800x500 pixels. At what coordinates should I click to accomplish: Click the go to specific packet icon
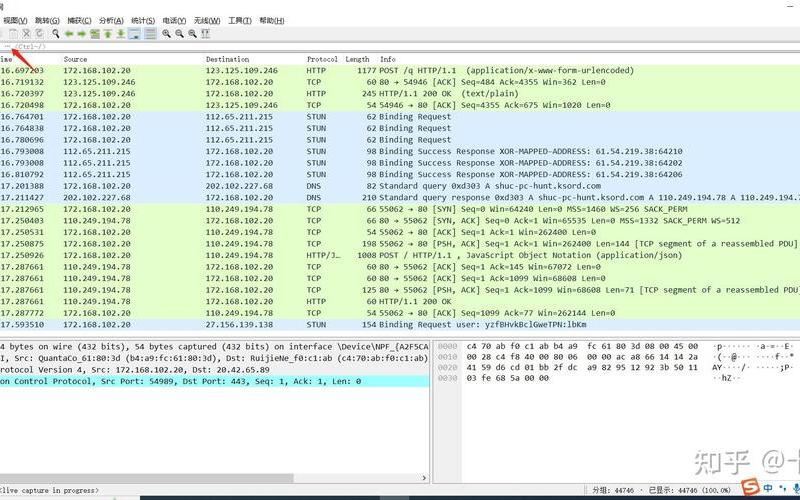click(95, 34)
